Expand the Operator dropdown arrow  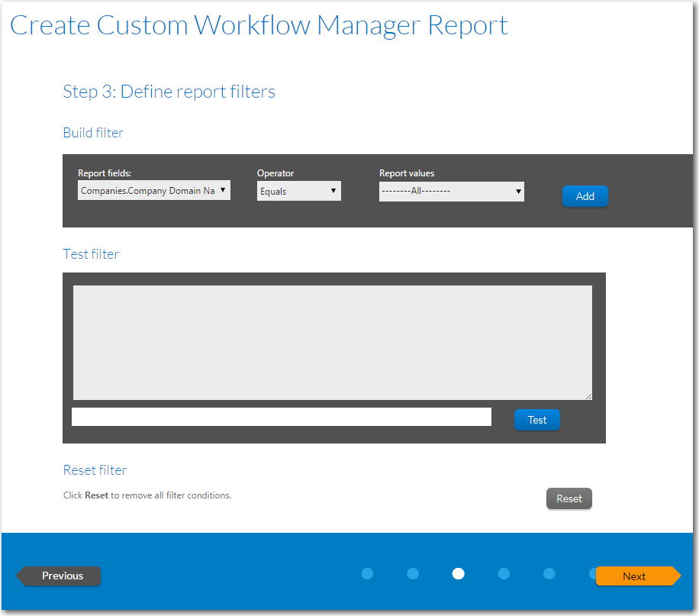(x=333, y=190)
